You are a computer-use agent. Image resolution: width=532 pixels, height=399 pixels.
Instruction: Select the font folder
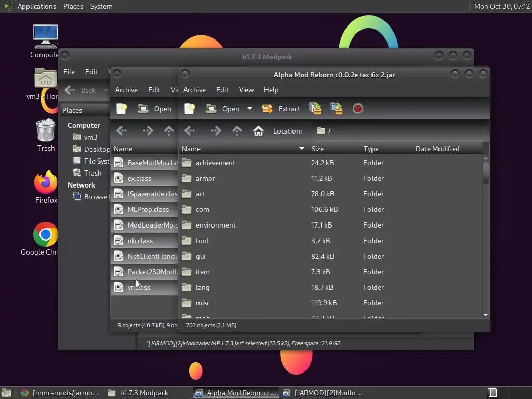click(330, 241)
